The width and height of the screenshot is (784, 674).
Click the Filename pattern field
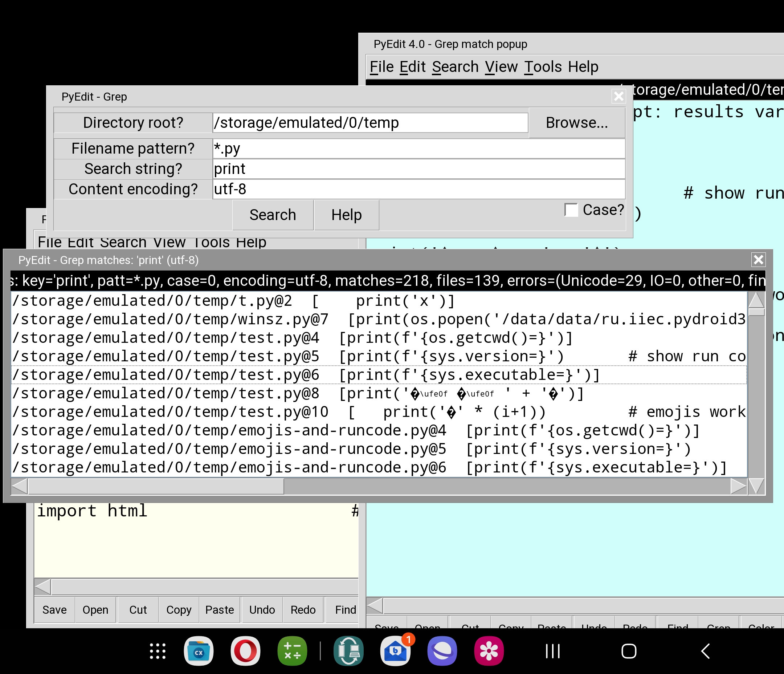418,149
